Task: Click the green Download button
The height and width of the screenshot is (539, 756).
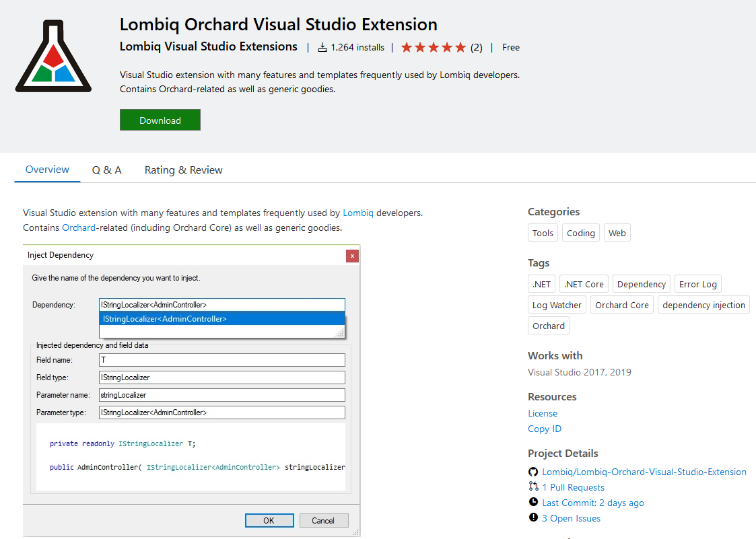Action: pos(160,120)
